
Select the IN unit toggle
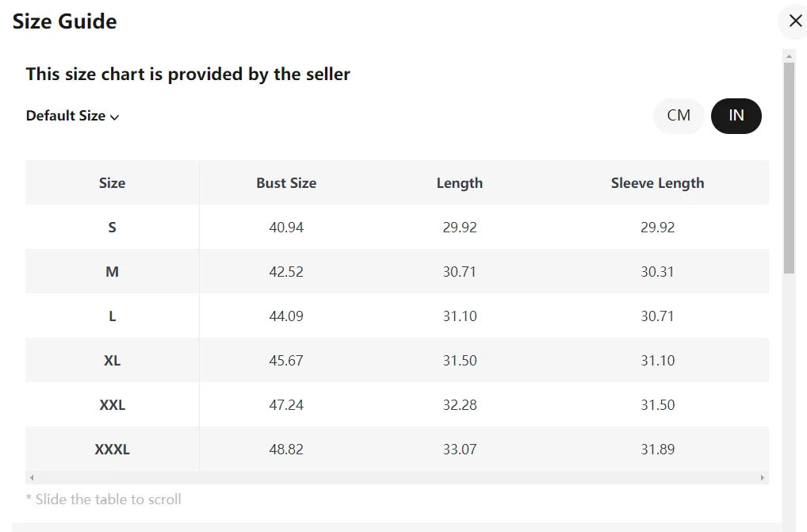(x=736, y=116)
